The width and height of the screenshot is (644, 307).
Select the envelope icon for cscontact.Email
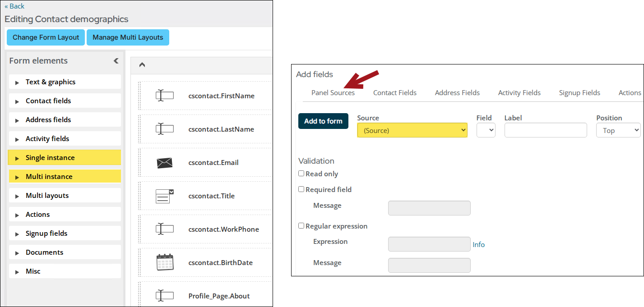pos(165,163)
